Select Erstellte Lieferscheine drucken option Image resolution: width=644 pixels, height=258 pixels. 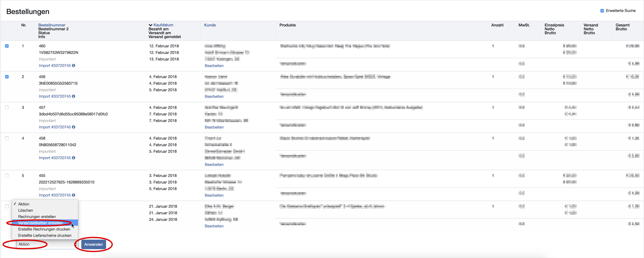coord(45,235)
